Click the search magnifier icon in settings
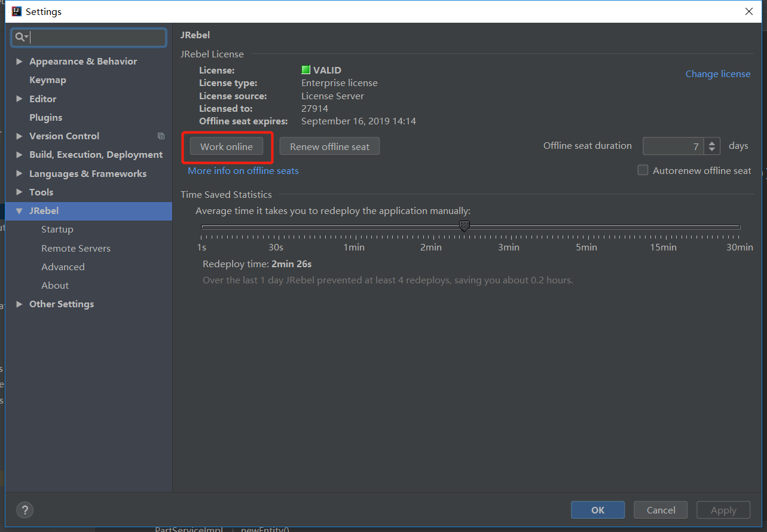767x532 pixels. [x=21, y=37]
